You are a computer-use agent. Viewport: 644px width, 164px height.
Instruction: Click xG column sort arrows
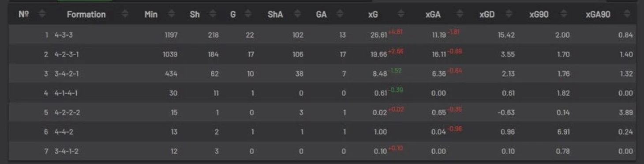tap(401, 14)
